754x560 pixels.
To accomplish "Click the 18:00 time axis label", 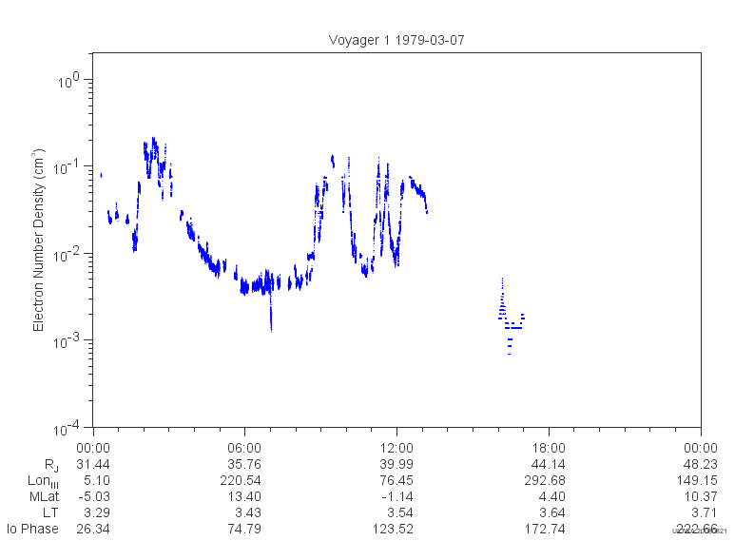I will 549,448.
